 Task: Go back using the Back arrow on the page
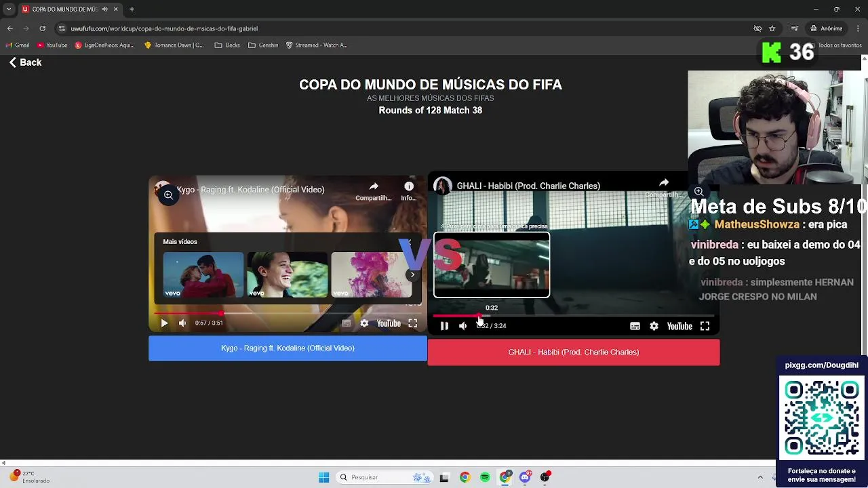pyautogui.click(x=25, y=62)
